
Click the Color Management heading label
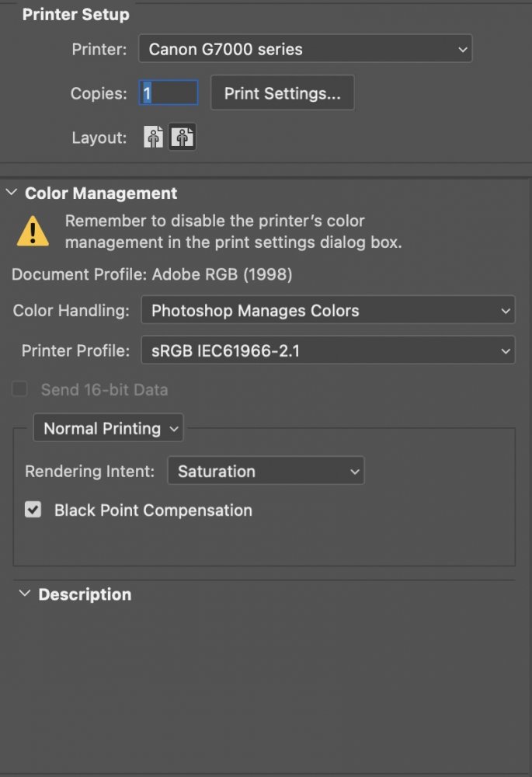(101, 193)
